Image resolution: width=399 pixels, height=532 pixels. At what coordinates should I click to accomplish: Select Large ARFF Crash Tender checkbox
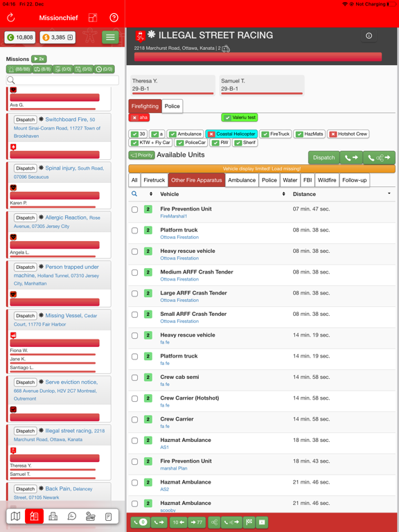click(x=134, y=294)
